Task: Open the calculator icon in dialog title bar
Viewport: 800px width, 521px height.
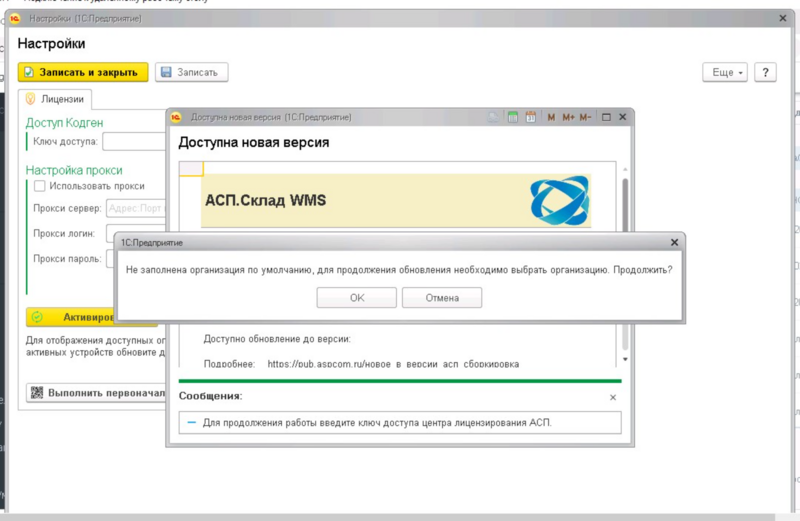Action: pos(513,117)
